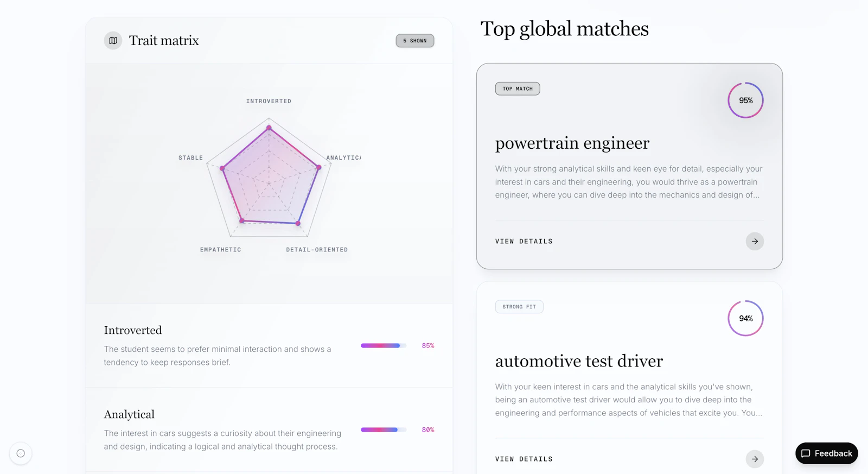Click the Analytical 80% progress bar

tap(384, 429)
